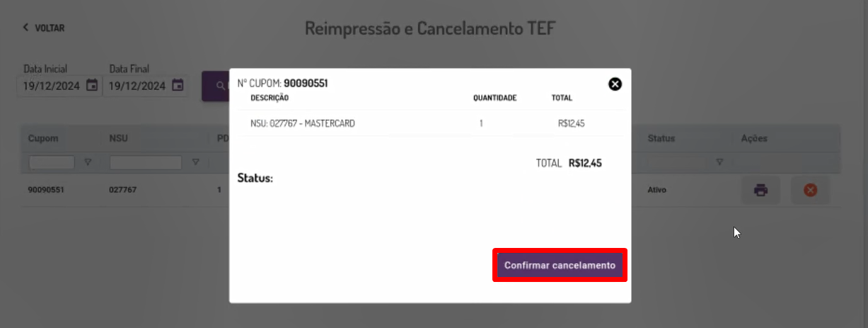Viewport: 868px width, 328px height.
Task: Reprint the coupon with the printer icon
Action: tap(760, 190)
